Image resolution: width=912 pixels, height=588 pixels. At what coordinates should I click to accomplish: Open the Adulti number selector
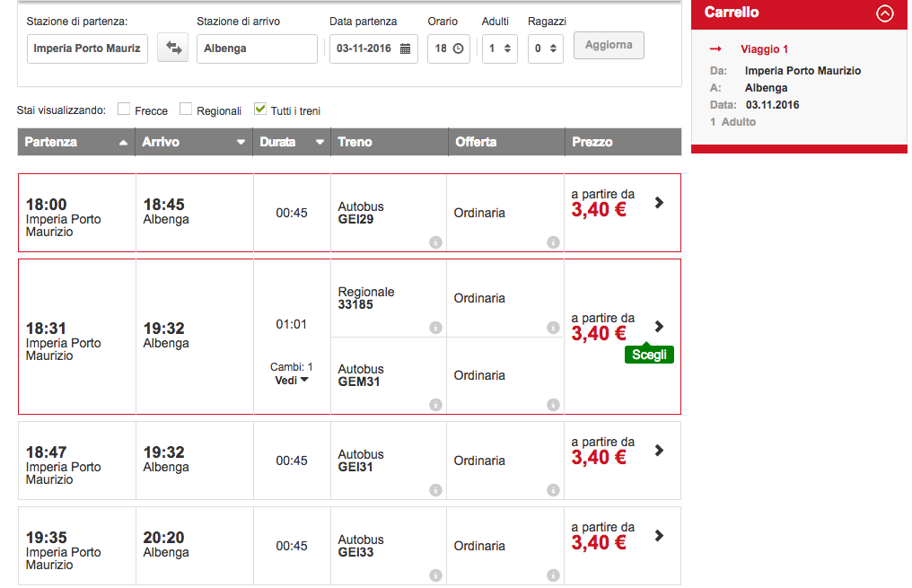point(499,48)
